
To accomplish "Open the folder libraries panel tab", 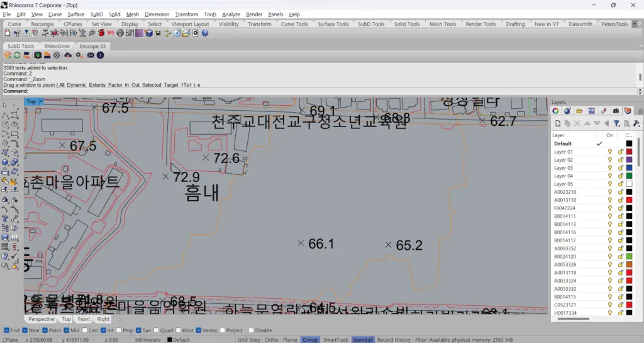I will [579, 111].
